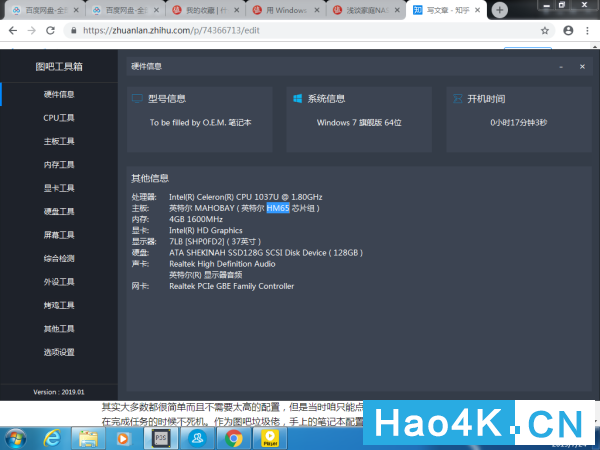Select 显卡工具 in the sidebar
Viewport: 600px width, 450px height.
[x=59, y=188]
